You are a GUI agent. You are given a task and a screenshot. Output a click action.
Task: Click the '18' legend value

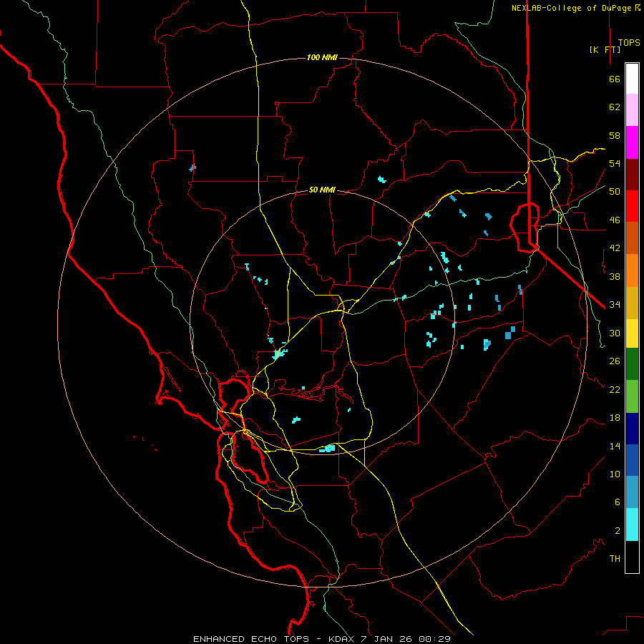[x=615, y=418]
